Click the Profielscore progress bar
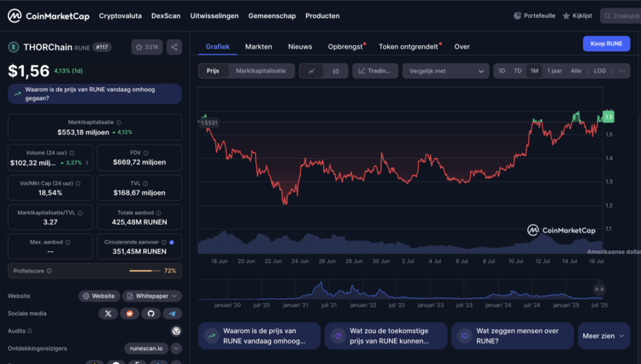The width and height of the screenshot is (641, 364). 145,271
